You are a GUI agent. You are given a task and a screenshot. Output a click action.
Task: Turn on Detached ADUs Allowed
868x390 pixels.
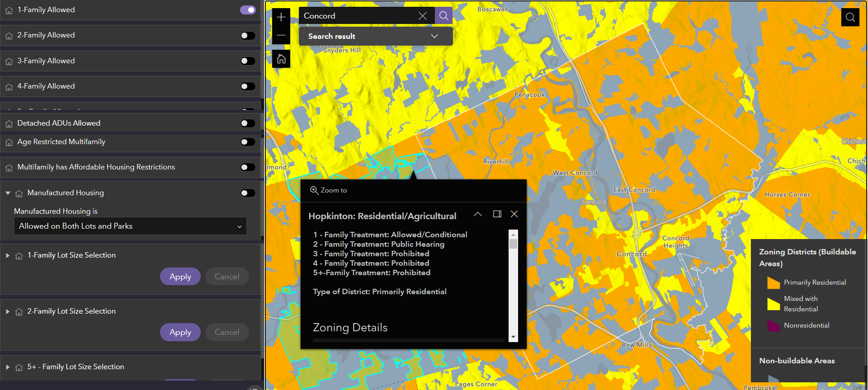[x=248, y=123]
